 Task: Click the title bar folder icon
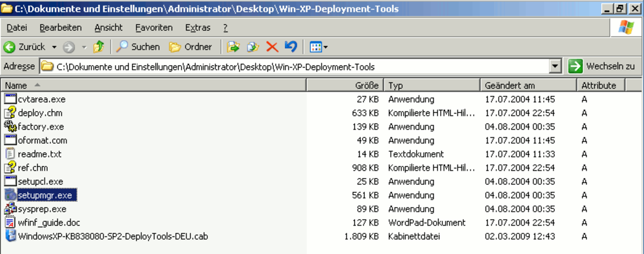(x=7, y=9)
